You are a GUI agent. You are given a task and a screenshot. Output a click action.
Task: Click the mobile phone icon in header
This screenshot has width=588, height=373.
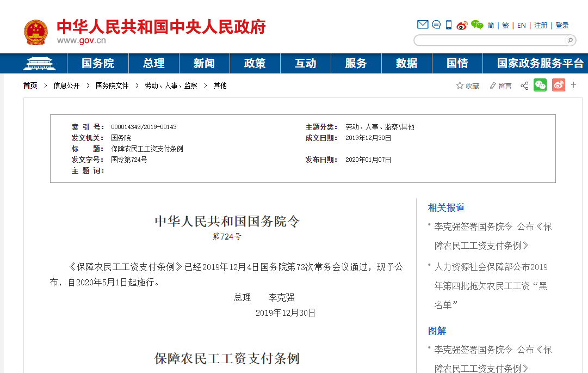(449, 25)
